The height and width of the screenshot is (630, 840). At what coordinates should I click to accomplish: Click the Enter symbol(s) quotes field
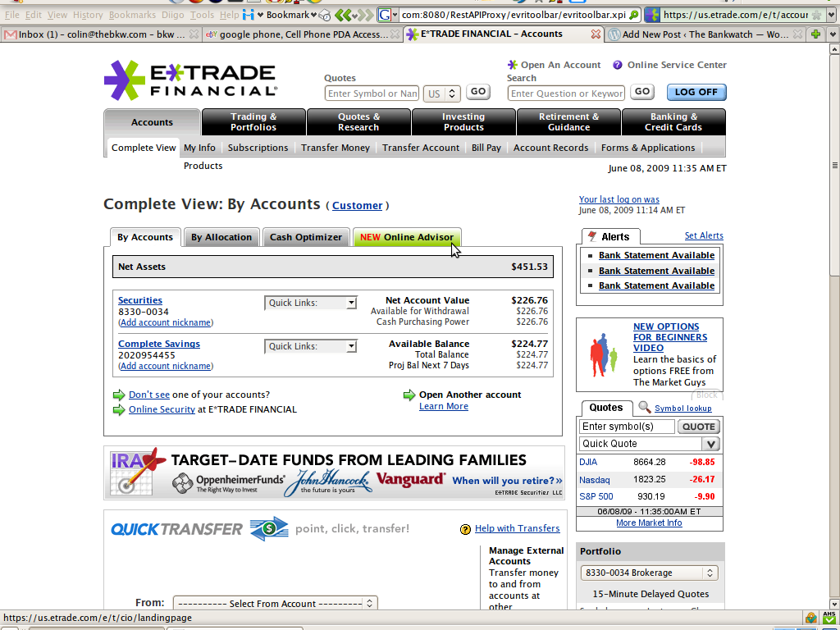click(627, 427)
